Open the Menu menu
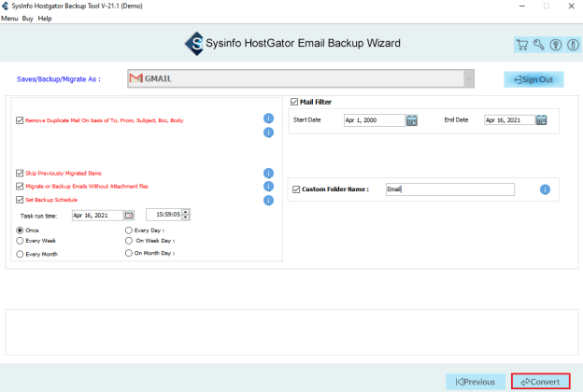Image resolution: width=583 pixels, height=392 pixels. (x=9, y=19)
